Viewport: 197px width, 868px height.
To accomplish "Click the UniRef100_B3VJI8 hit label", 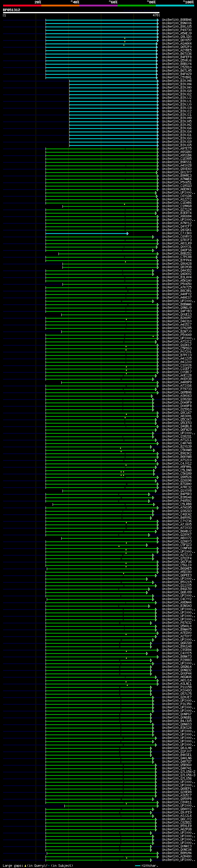I will click(177, 108).
